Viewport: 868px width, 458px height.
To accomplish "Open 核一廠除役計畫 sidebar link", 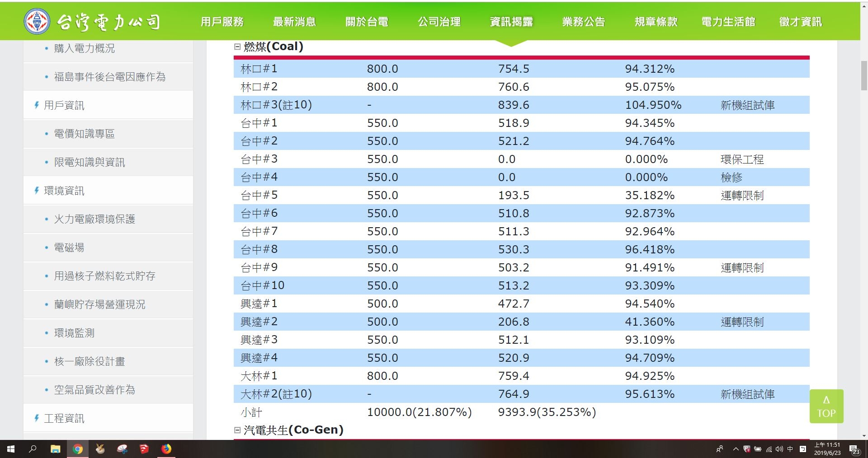I will pyautogui.click(x=90, y=361).
